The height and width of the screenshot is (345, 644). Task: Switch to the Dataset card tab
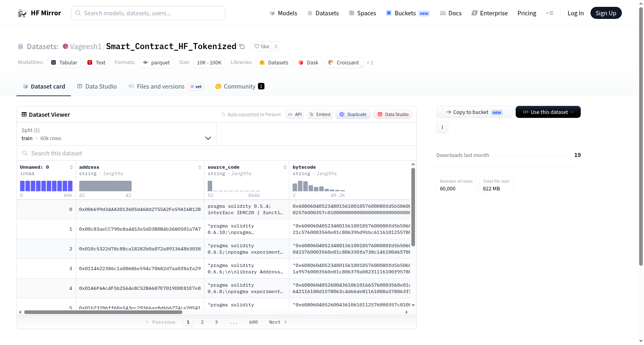43,86
